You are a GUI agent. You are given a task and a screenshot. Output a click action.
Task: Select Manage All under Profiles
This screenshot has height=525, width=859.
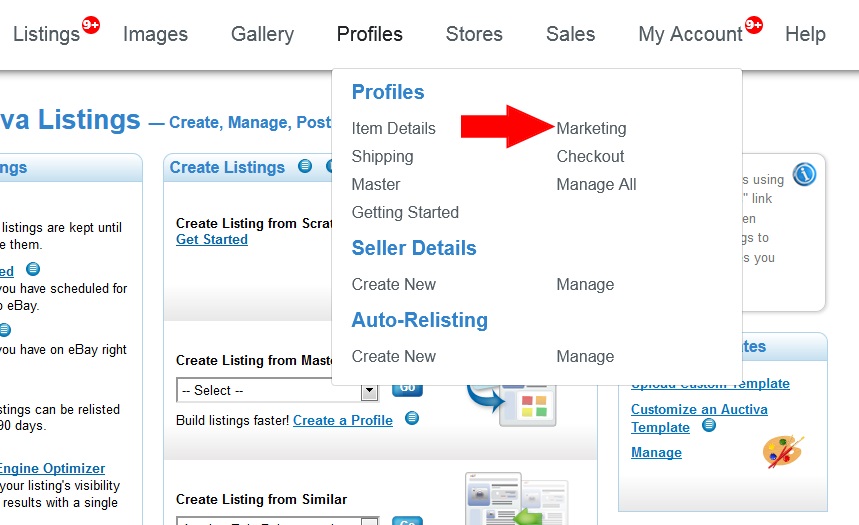(596, 185)
